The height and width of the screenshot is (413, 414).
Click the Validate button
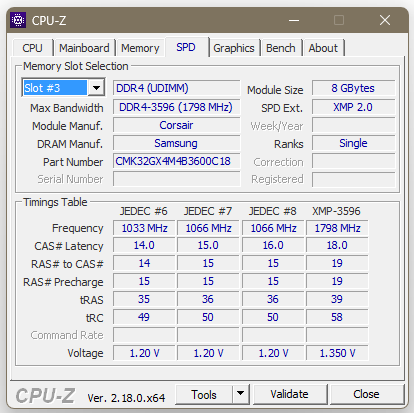[x=289, y=394]
